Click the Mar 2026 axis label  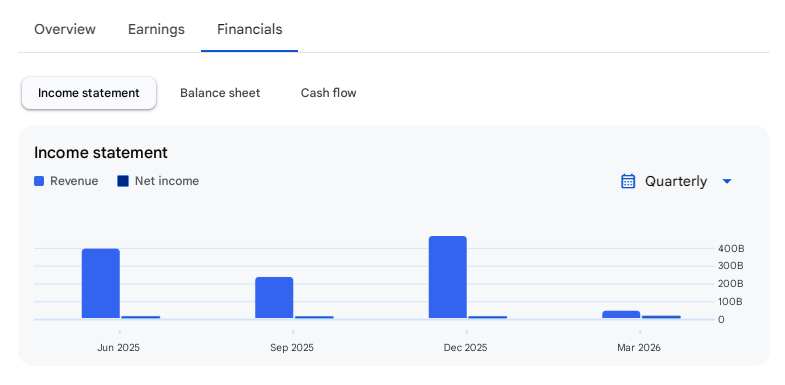click(639, 347)
